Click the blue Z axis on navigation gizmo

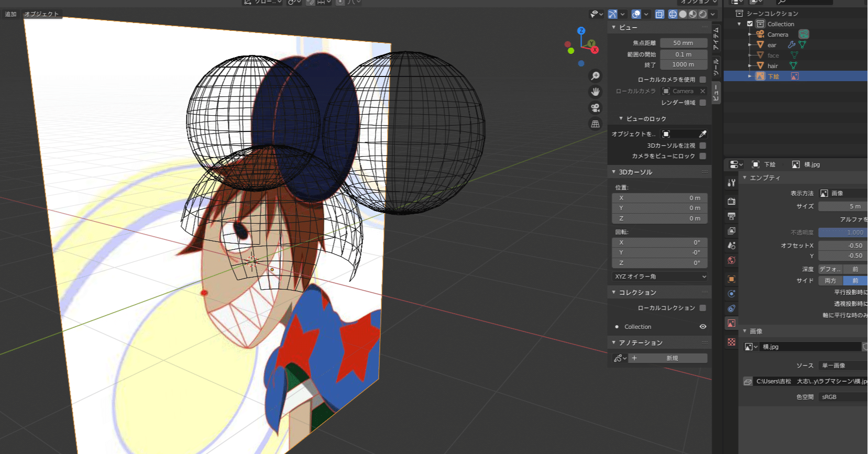click(581, 31)
